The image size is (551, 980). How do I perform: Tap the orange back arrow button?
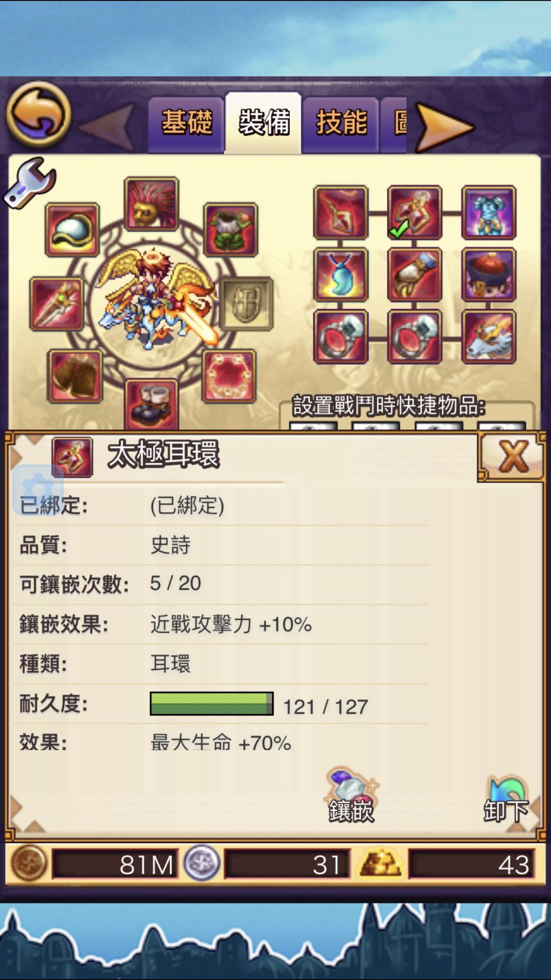coord(38,115)
